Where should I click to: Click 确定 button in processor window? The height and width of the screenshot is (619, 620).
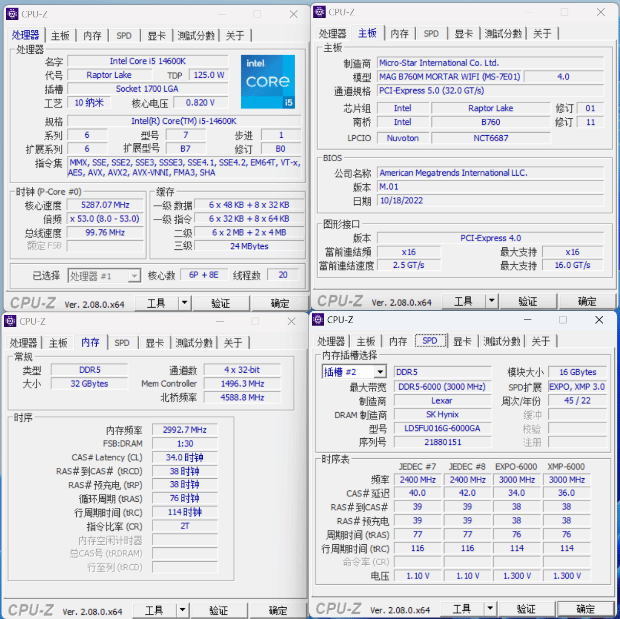pos(280,303)
